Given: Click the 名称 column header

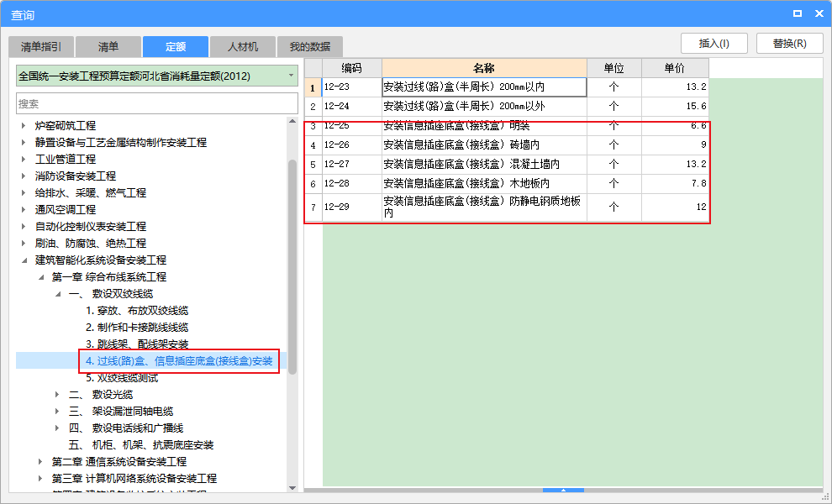Looking at the screenshot, I should [x=484, y=68].
